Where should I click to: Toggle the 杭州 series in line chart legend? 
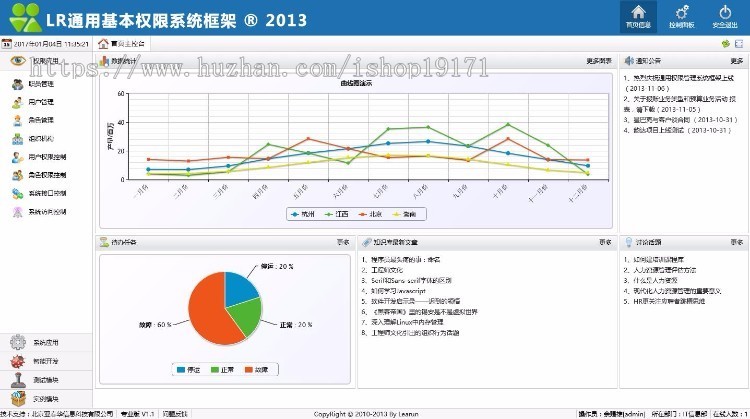pos(303,214)
